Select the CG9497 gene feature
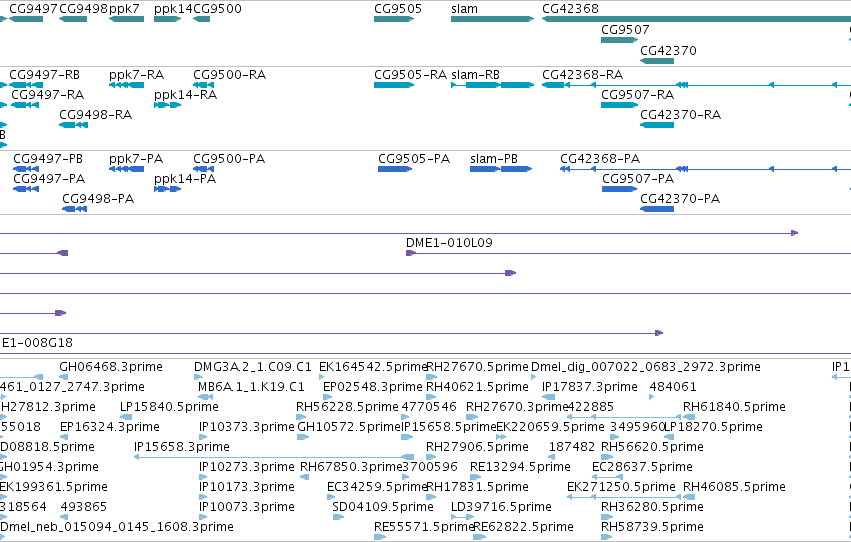 (x=26, y=19)
